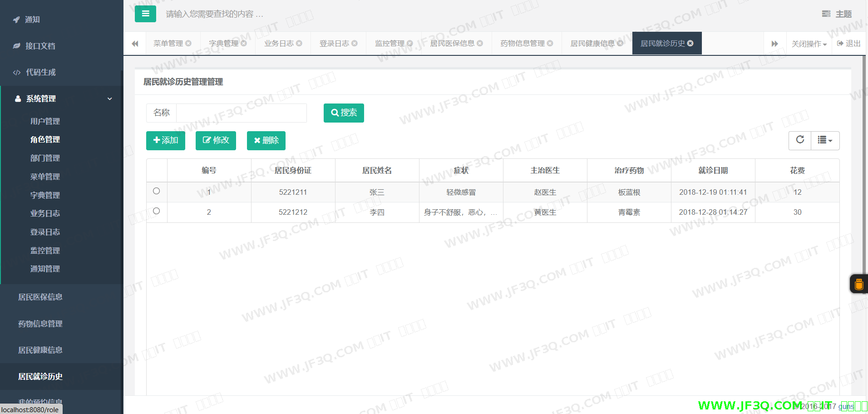Close the 菜单管理 tab via its x icon
868x414 pixels.
[x=188, y=44]
